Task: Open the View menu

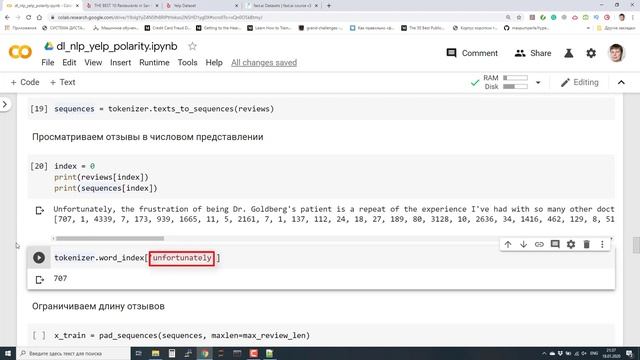Action: (93, 62)
